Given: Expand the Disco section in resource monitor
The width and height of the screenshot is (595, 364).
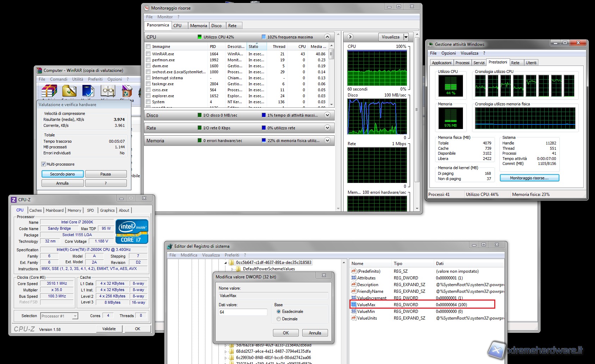Looking at the screenshot, I should point(327,115).
